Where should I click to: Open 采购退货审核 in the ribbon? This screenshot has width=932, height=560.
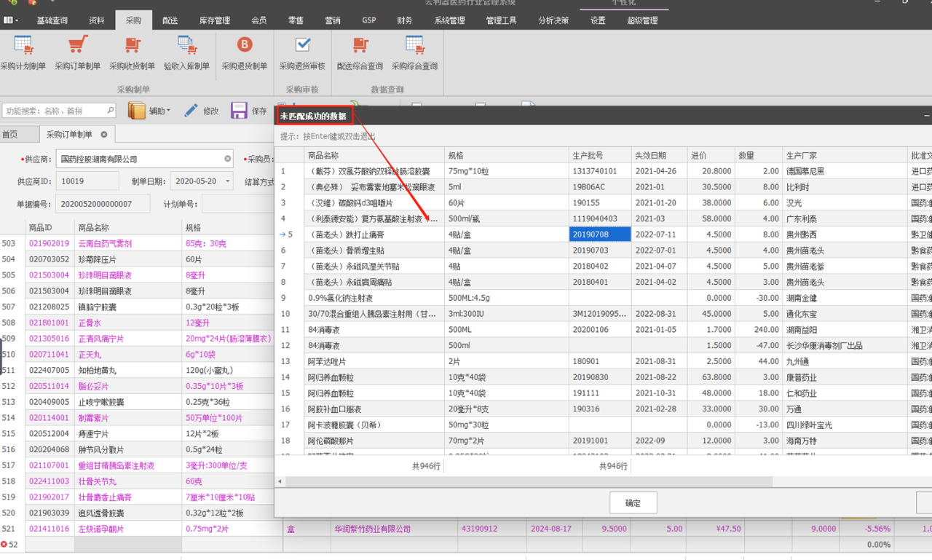point(302,53)
